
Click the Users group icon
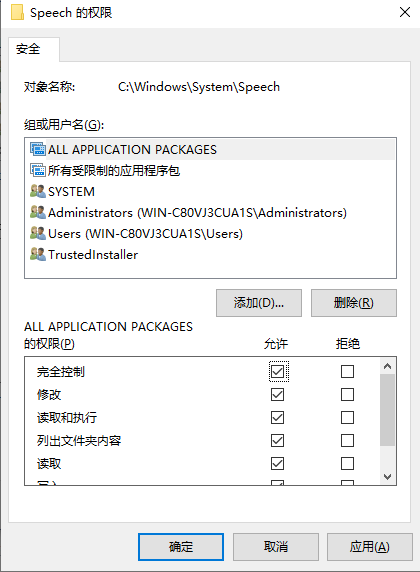pyautogui.click(x=38, y=233)
